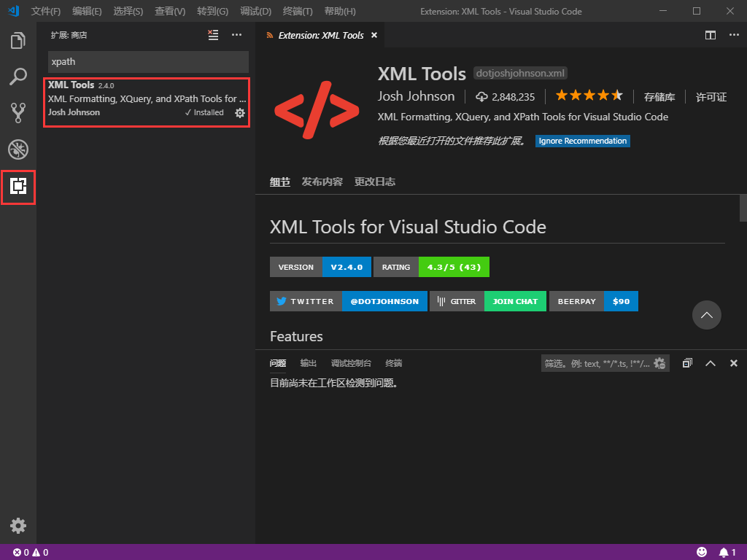
Task: Open the 编辑(E) menu
Action: [x=87, y=12]
